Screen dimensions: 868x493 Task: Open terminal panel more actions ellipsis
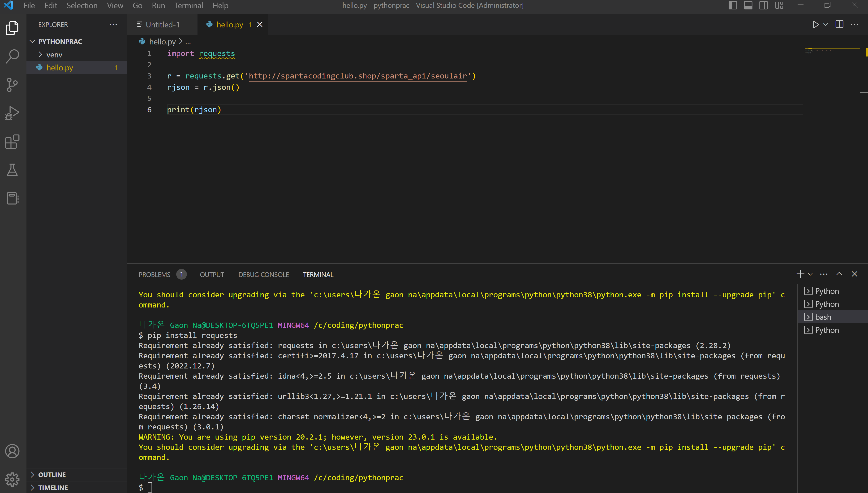pos(824,274)
